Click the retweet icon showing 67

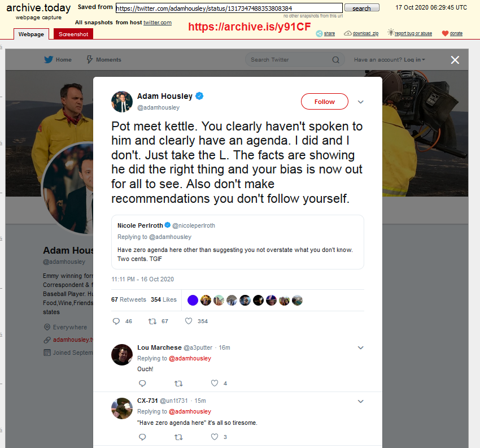pyautogui.click(x=152, y=321)
